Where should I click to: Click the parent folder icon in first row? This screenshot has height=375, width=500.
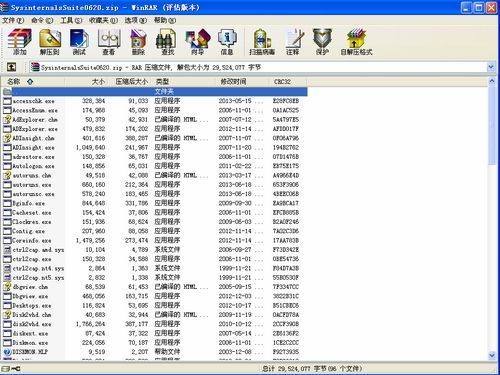click(x=7, y=91)
